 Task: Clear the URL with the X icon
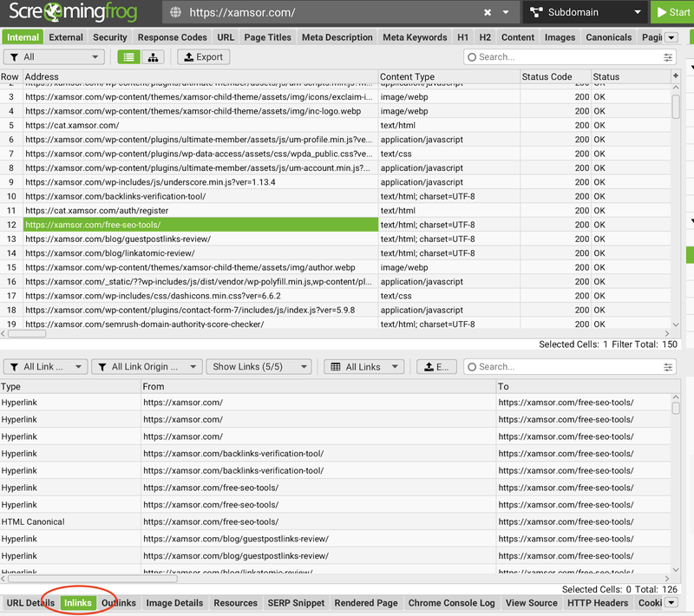488,13
